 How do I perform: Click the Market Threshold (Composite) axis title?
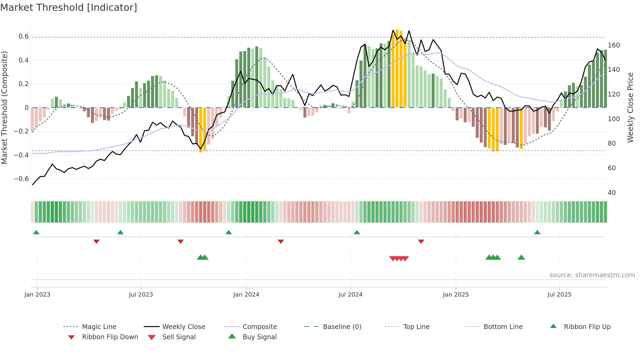click(4, 108)
